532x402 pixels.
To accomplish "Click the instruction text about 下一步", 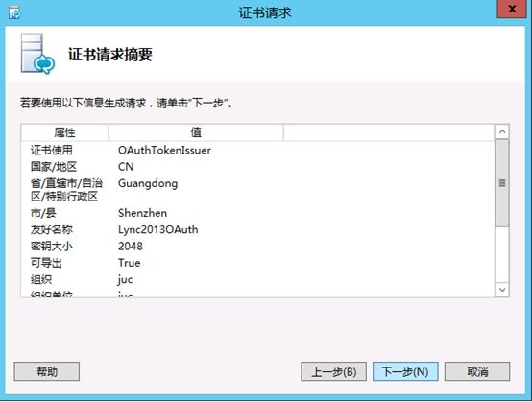I will tap(126, 103).
